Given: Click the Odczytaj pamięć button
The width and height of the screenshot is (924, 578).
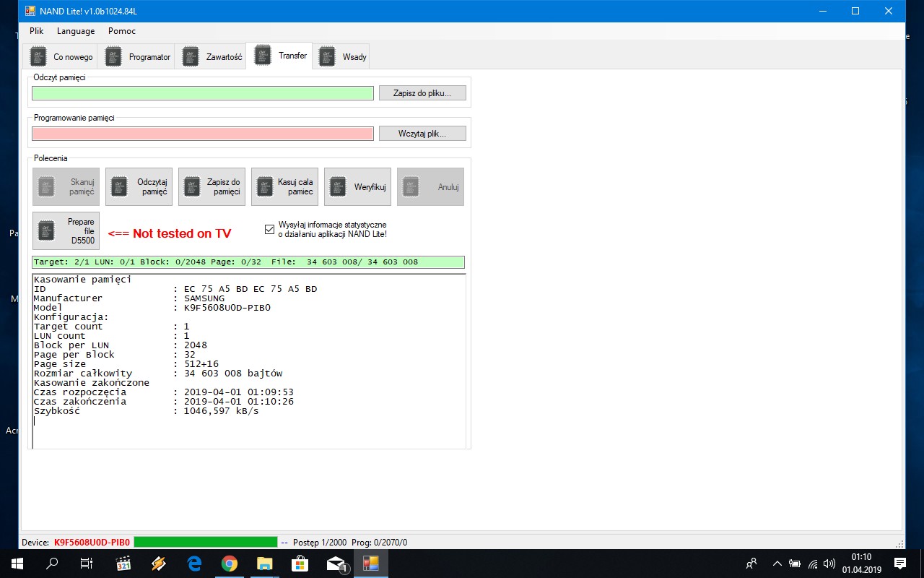Looking at the screenshot, I should pos(139,187).
